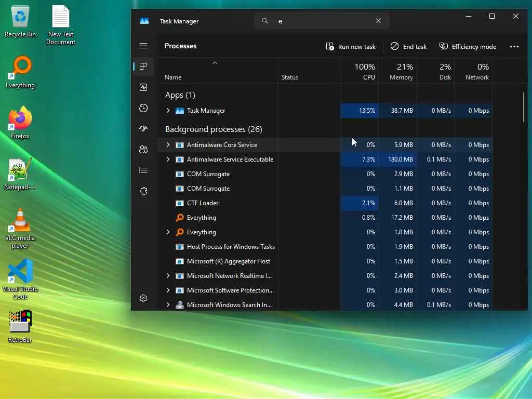Select the Visual Studio Code desktop shortcut

(x=20, y=279)
